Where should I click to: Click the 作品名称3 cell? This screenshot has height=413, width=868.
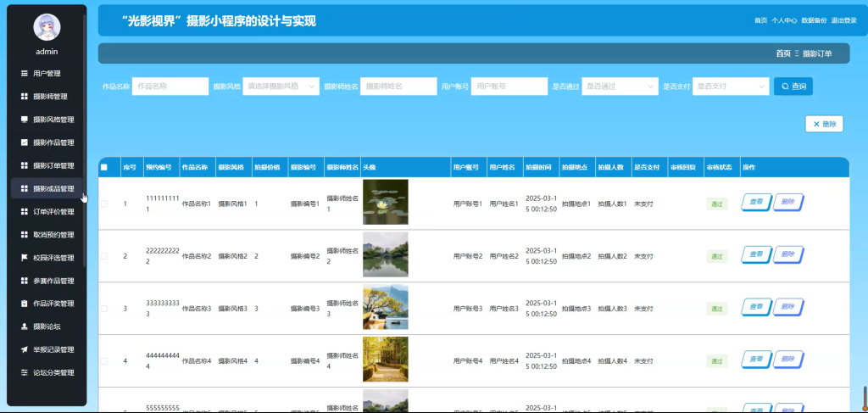(197, 309)
